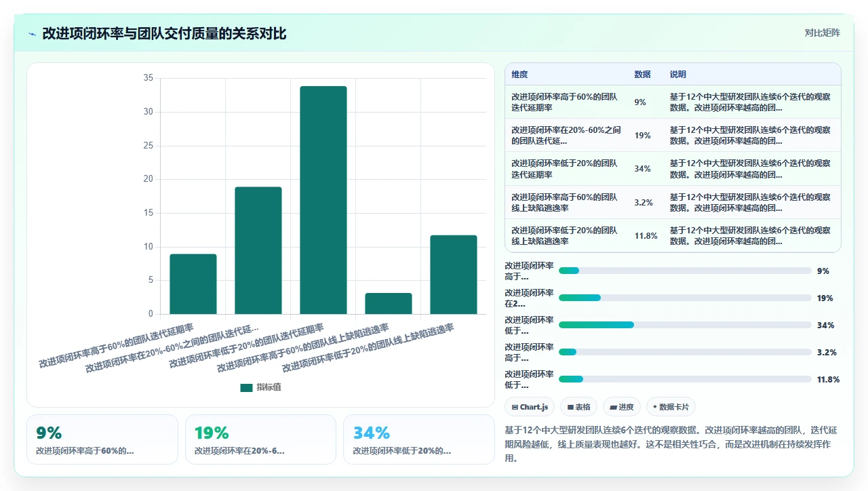Click progress label 改进项闭环率在2…
This screenshot has height=491, width=868.
[529, 298]
